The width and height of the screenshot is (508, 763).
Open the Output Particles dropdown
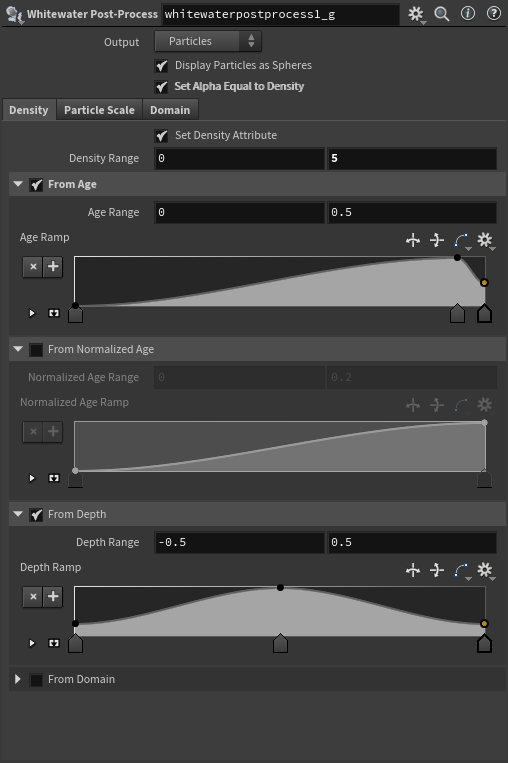(x=208, y=41)
